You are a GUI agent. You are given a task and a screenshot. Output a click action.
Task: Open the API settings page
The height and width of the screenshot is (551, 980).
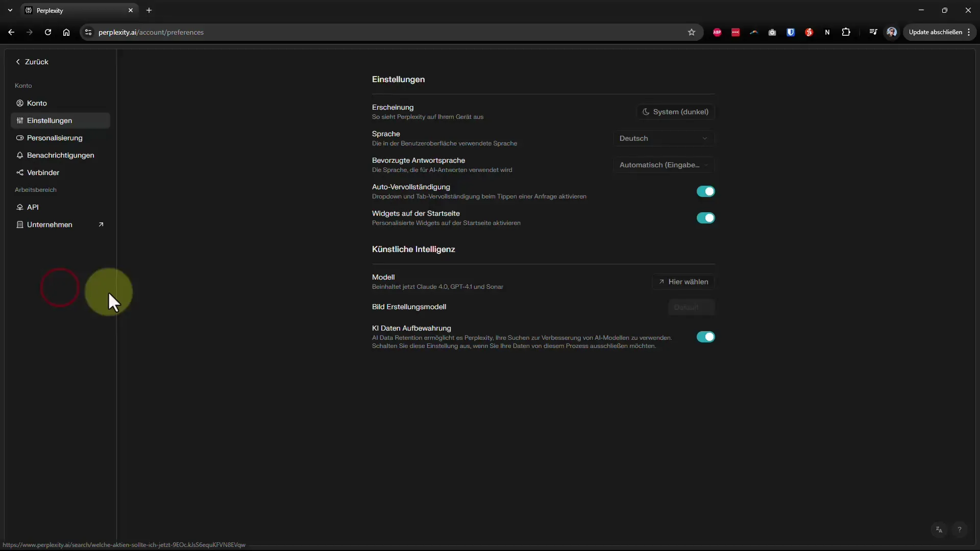pos(60,207)
